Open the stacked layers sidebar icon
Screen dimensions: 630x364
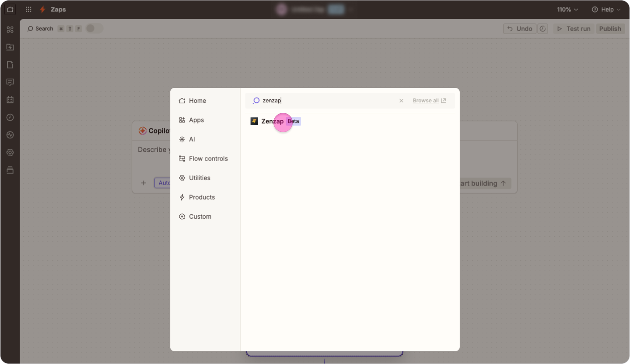[x=10, y=170]
